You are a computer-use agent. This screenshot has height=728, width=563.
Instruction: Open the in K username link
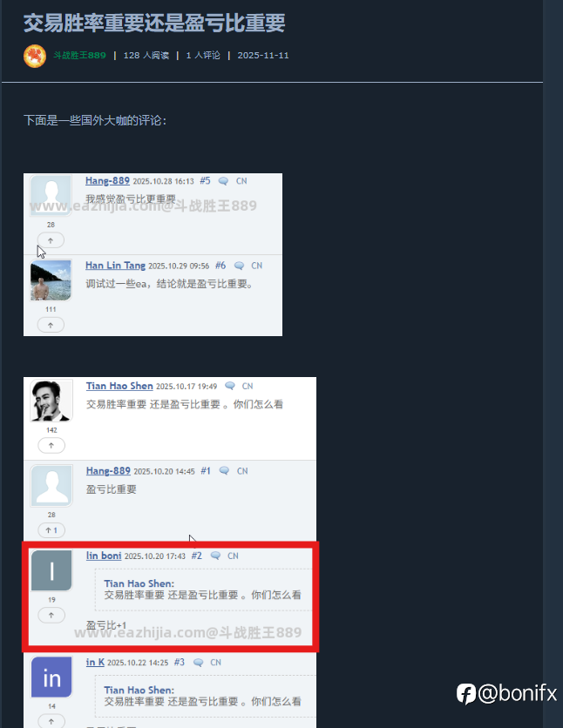(95, 663)
